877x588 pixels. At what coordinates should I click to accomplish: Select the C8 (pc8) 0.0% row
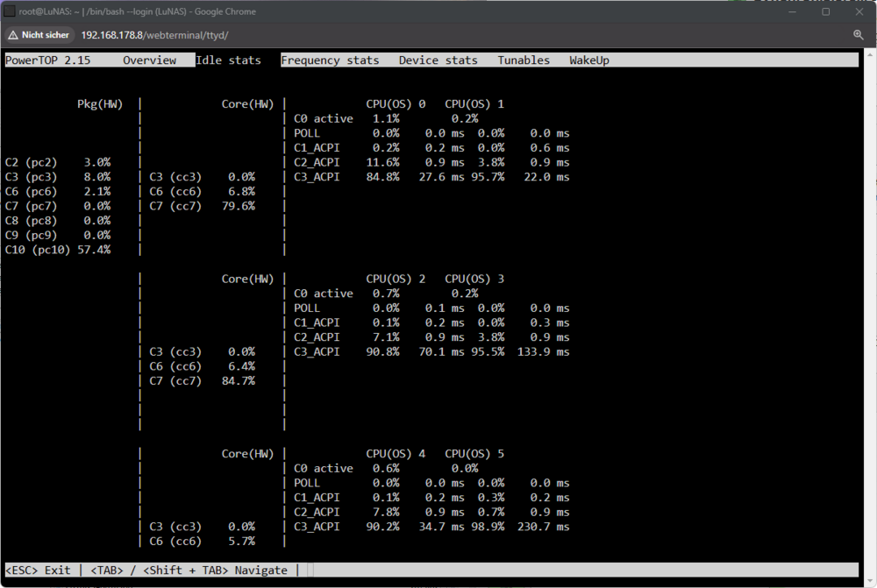coord(58,220)
